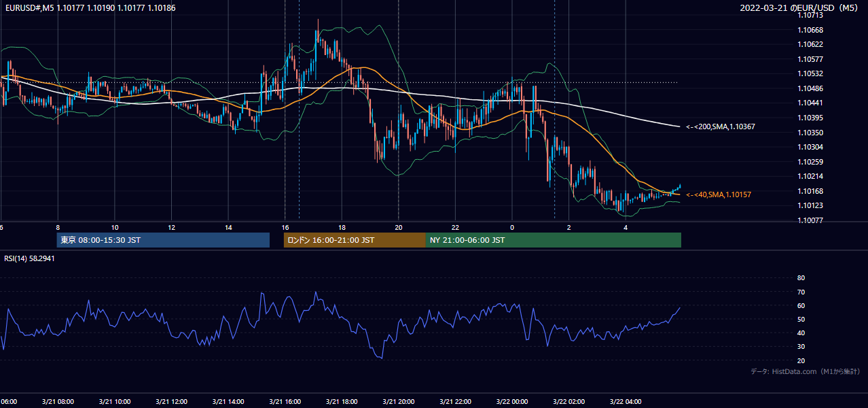This screenshot has height=408, width=868.
Task: Click hour label 14 under the price chart
Action: [228, 228]
